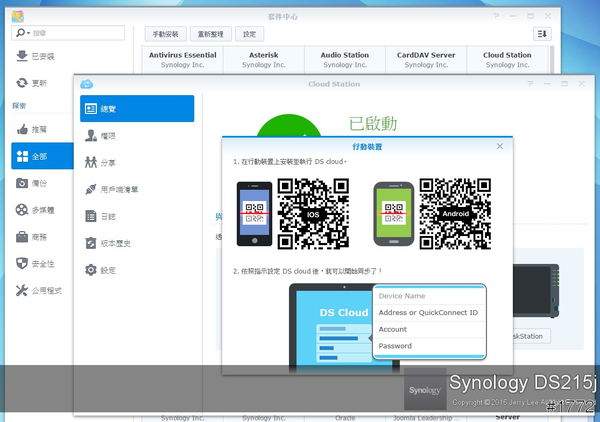Select 已安裝 installed packages category

tap(40, 56)
